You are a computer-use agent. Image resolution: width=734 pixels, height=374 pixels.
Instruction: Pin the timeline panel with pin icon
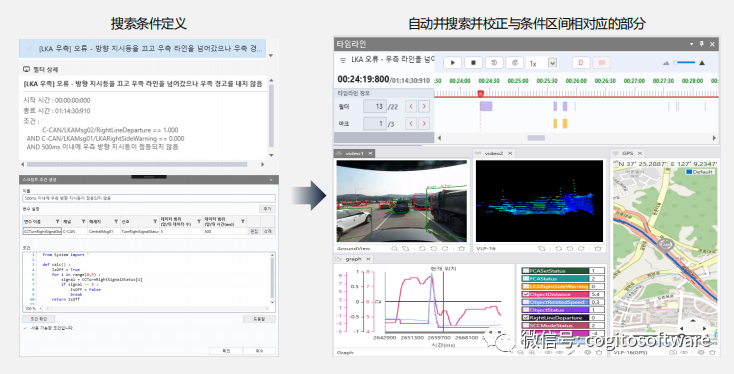[702, 44]
